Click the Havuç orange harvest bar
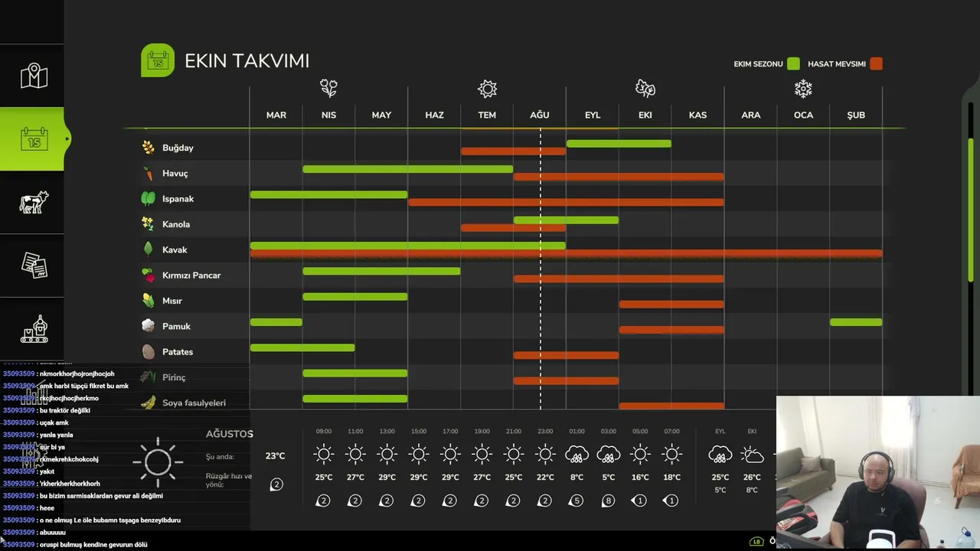980x551 pixels. pyautogui.click(x=619, y=177)
